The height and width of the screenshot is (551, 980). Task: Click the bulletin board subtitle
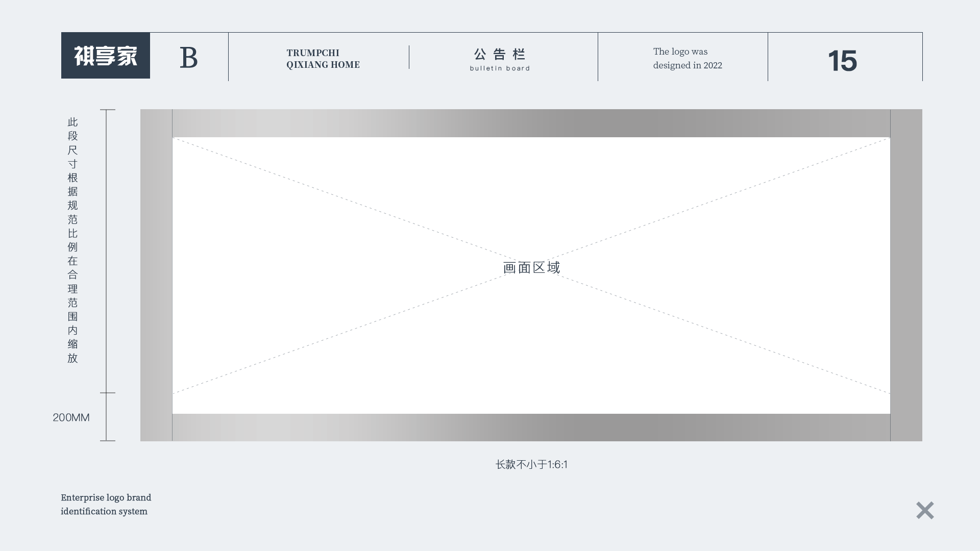[500, 68]
